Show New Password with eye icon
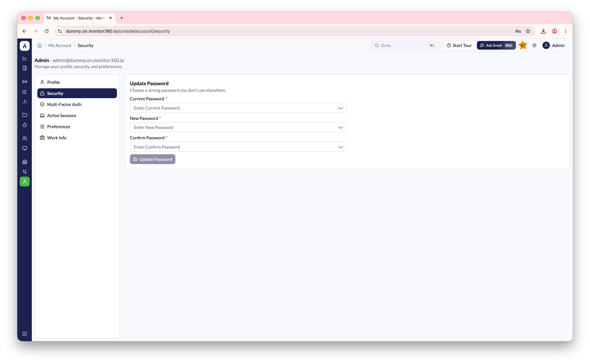Screen dimensions: 590x364 (341, 127)
